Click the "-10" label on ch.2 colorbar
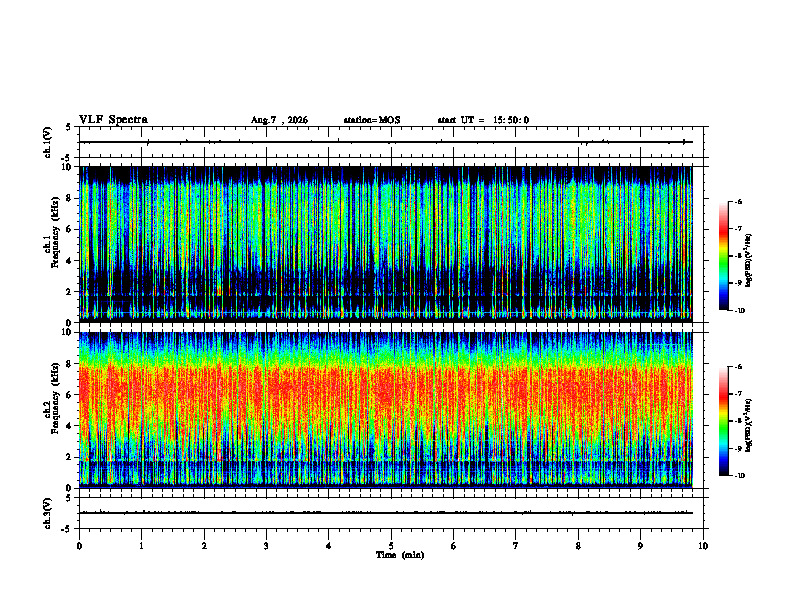This screenshot has height=612, width=792. click(x=739, y=476)
